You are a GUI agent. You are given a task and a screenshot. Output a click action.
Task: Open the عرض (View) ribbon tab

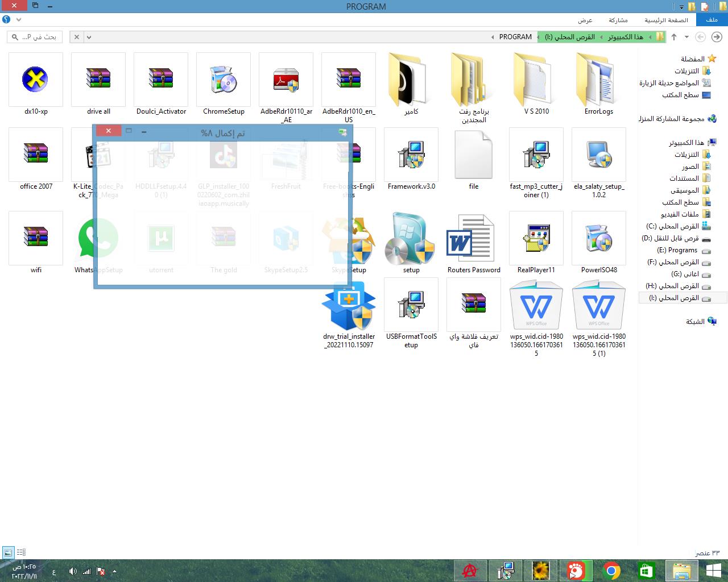coord(585,20)
